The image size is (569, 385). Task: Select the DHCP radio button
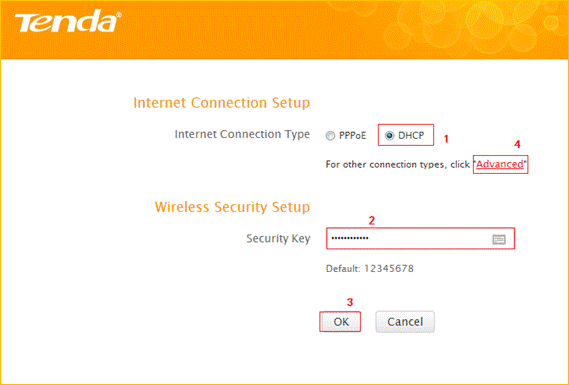[x=389, y=136]
